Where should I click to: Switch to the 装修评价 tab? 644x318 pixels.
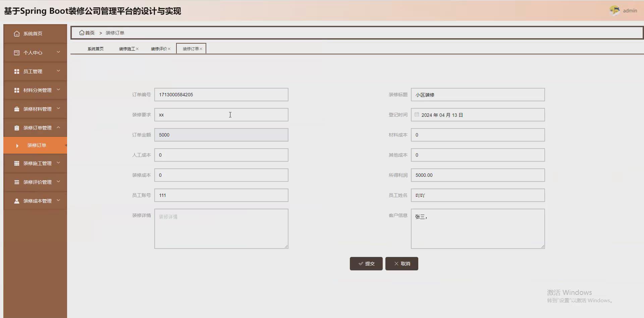click(159, 49)
